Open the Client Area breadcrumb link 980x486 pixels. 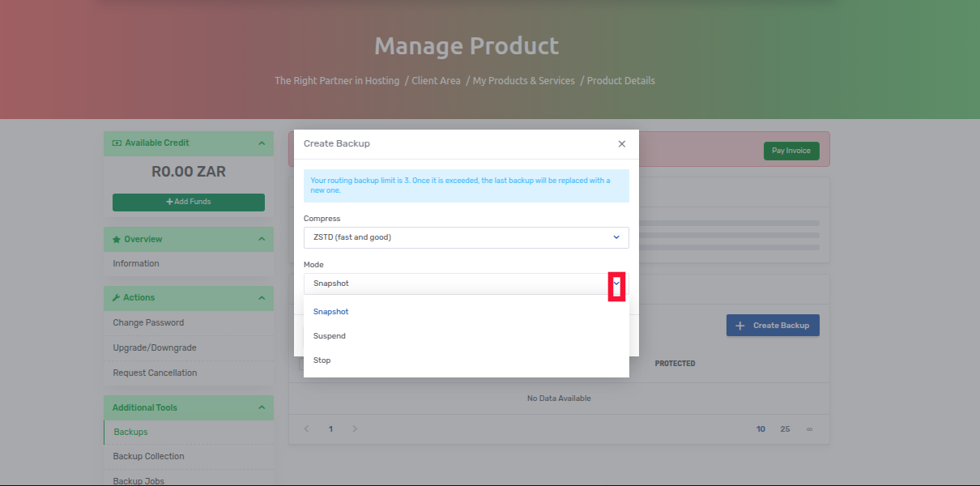tap(436, 80)
